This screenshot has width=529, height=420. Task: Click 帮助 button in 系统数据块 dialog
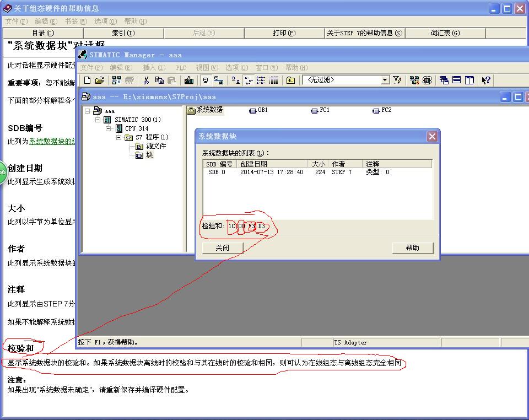pyautogui.click(x=413, y=248)
